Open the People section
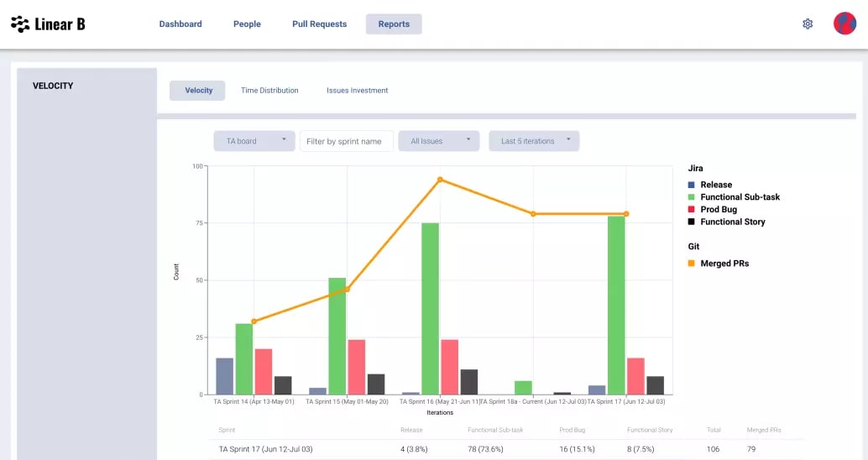This screenshot has width=868, height=460. pyautogui.click(x=247, y=24)
